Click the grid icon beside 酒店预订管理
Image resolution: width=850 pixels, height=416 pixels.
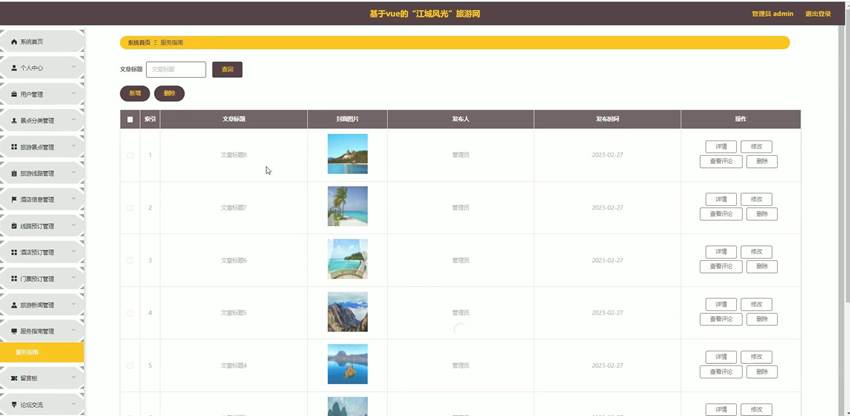14,252
